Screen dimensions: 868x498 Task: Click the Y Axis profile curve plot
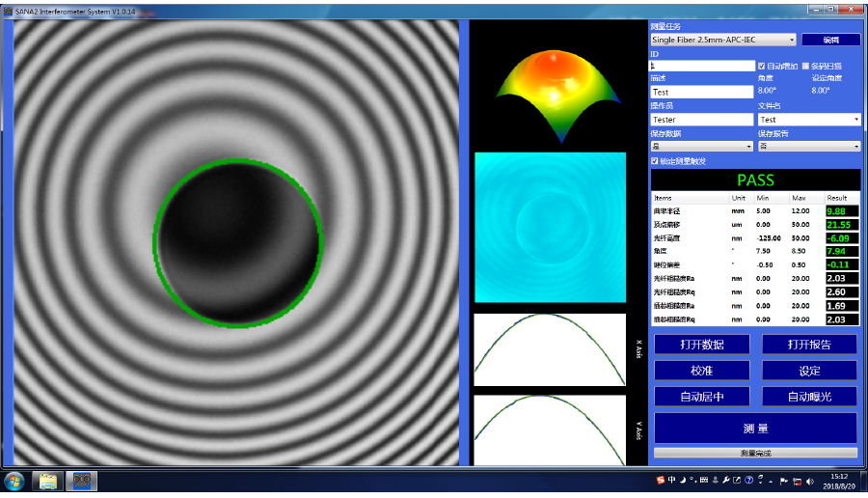tap(550, 429)
